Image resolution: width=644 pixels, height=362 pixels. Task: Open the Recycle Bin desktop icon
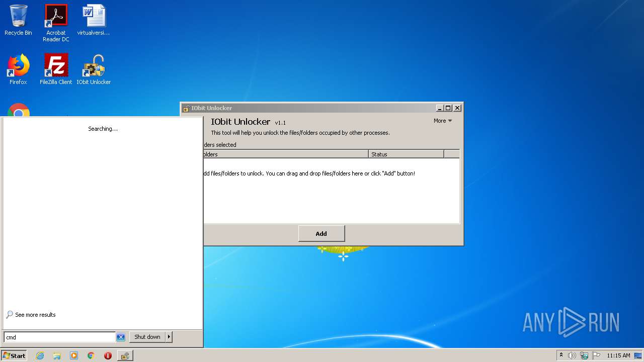point(18,20)
